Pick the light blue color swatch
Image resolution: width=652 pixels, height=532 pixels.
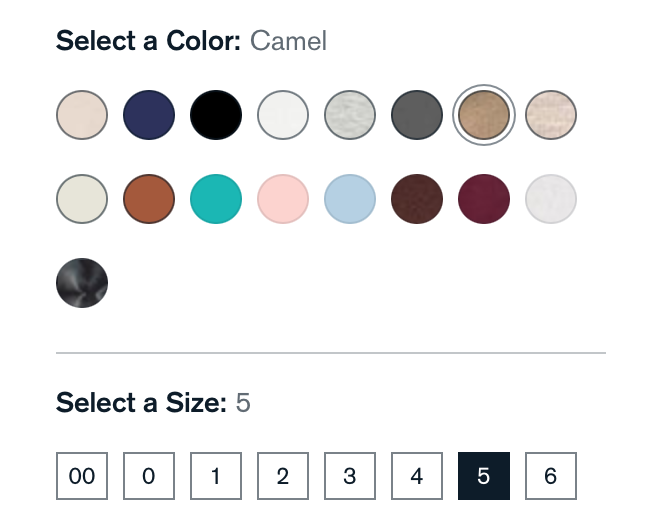coord(350,199)
